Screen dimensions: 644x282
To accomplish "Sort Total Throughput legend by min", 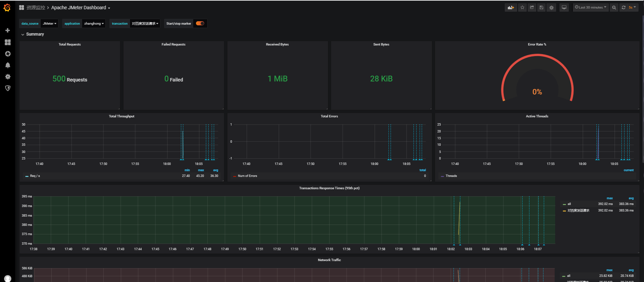I will point(187,170).
